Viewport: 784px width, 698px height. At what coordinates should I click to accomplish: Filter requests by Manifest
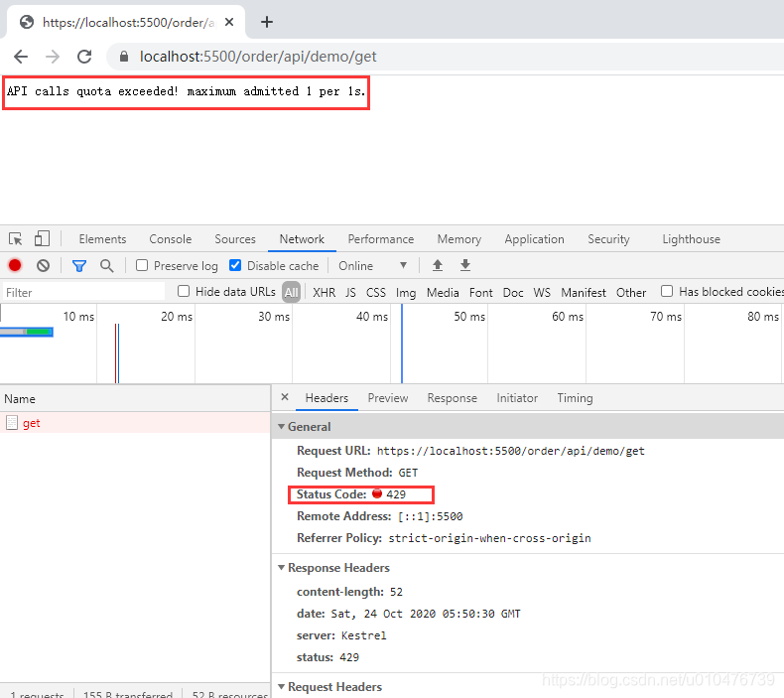[x=584, y=292]
